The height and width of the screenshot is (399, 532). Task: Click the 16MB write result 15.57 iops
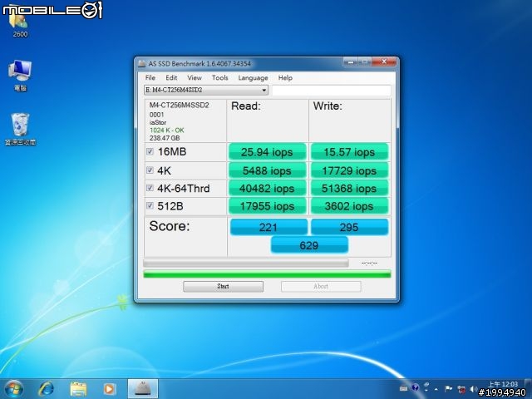coord(349,152)
